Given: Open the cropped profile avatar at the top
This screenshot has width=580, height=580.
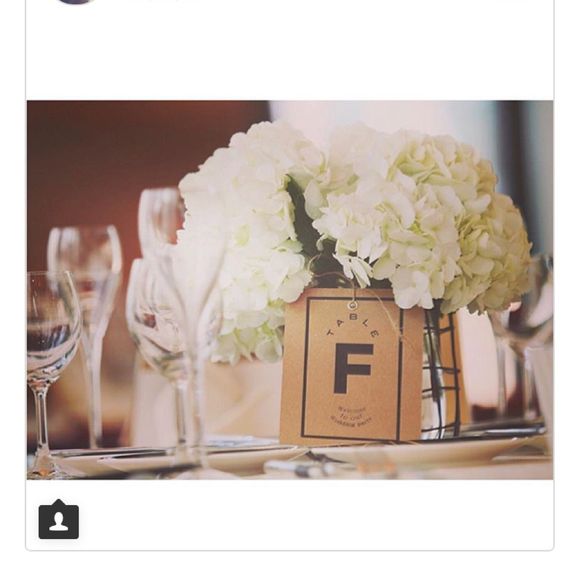Looking at the screenshot, I should tap(75, 1).
